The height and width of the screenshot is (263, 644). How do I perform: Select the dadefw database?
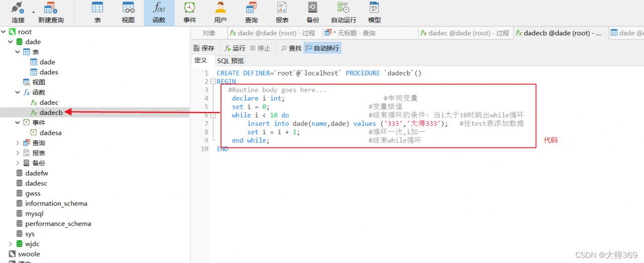(37, 173)
